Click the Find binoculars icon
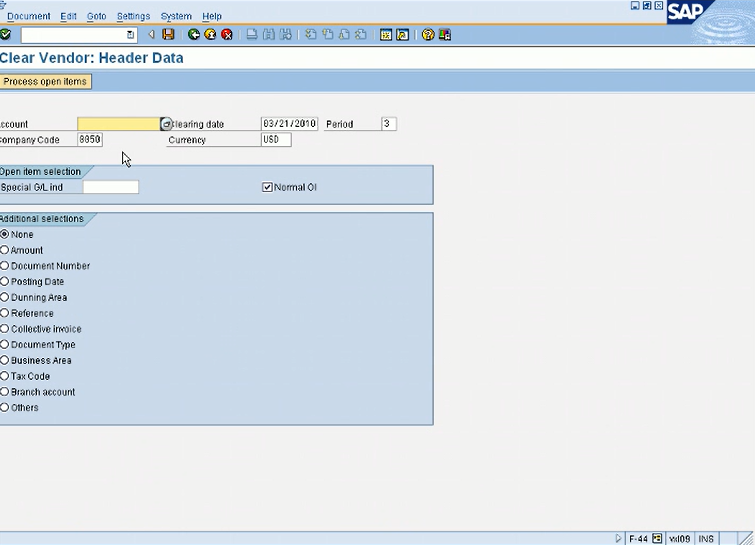 (x=269, y=35)
